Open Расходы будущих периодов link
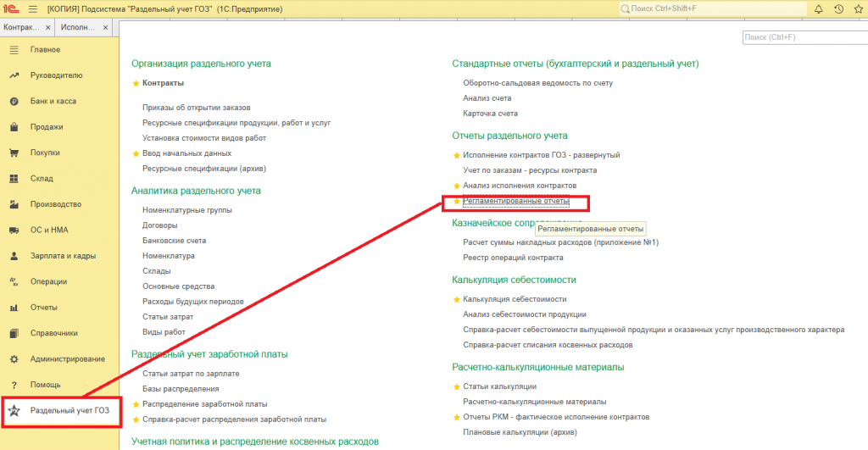The width and height of the screenshot is (868, 450). 192,302
